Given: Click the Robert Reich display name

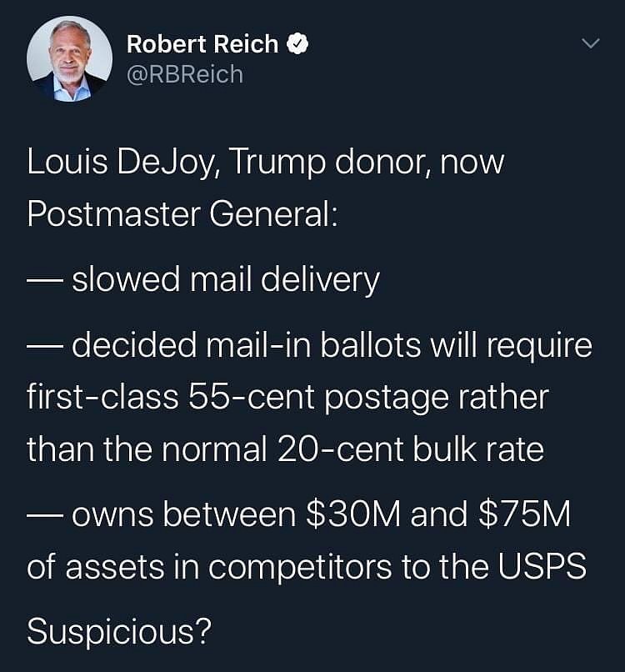Looking at the screenshot, I should tap(202, 44).
